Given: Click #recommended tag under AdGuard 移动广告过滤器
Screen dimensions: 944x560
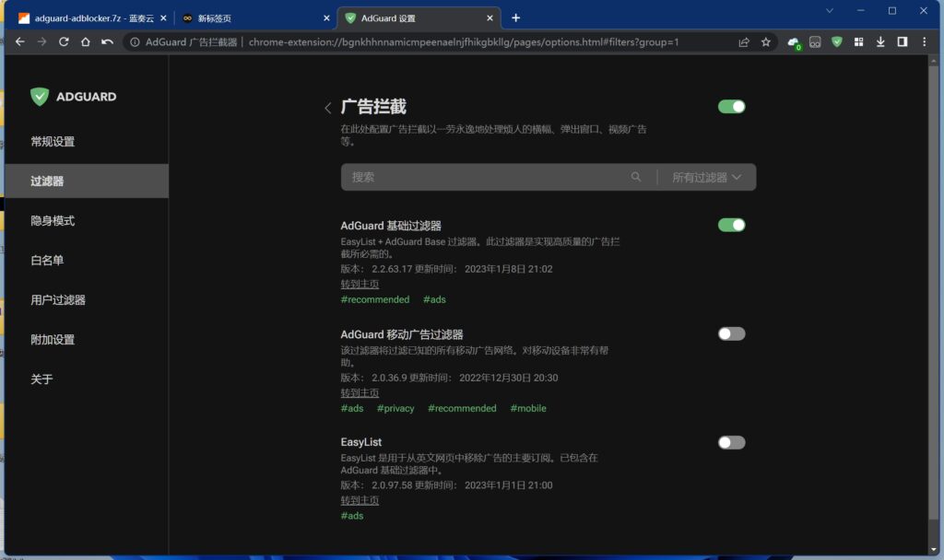Looking at the screenshot, I should pos(462,408).
